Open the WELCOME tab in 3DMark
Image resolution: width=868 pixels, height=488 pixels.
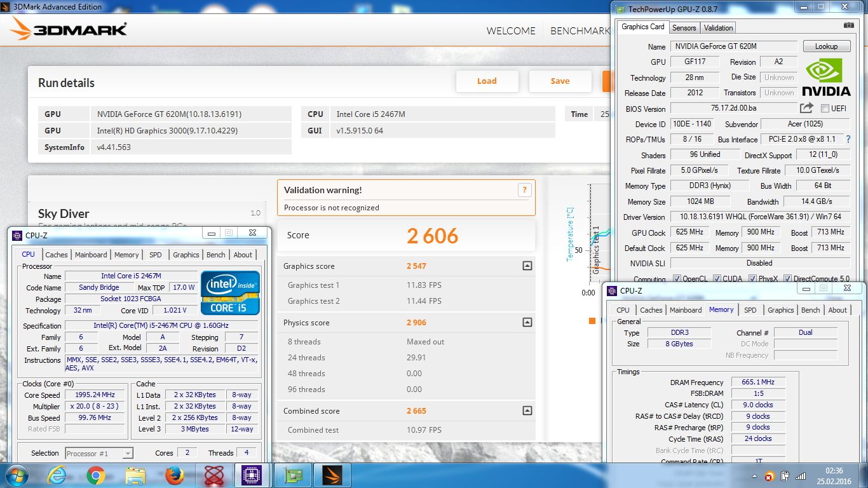[x=511, y=30]
